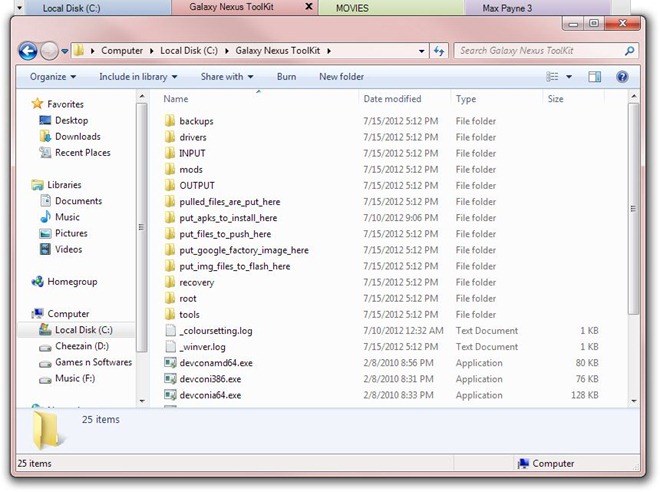Switch to the Max Payne 3 tab
Image resolution: width=660 pixels, height=492 pixels.
(x=507, y=8)
